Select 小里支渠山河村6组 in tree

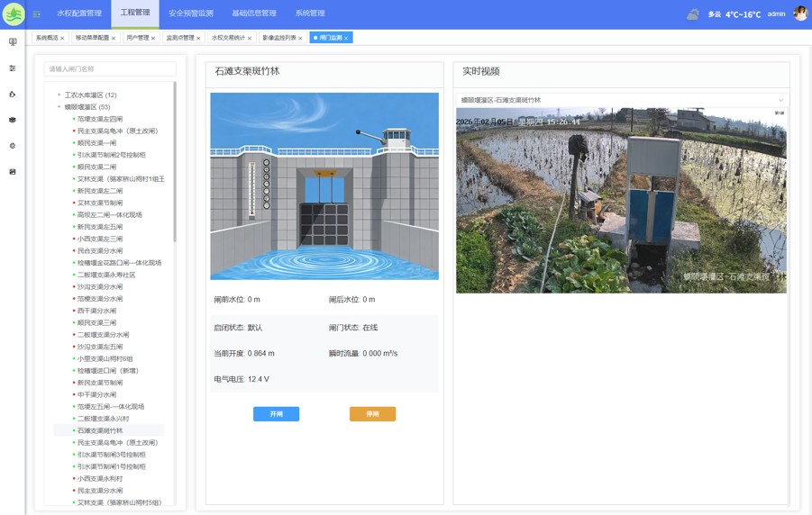[105, 358]
